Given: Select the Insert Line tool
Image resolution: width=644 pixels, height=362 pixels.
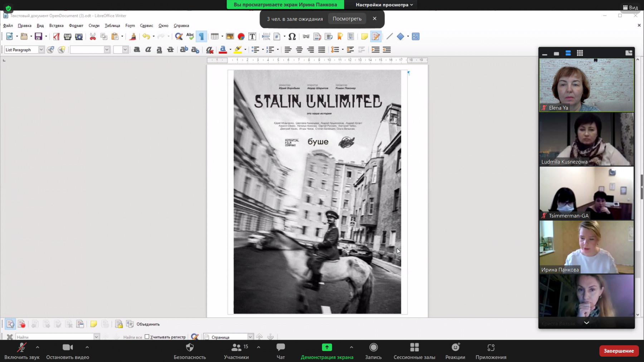Looking at the screenshot, I should pyautogui.click(x=389, y=36).
